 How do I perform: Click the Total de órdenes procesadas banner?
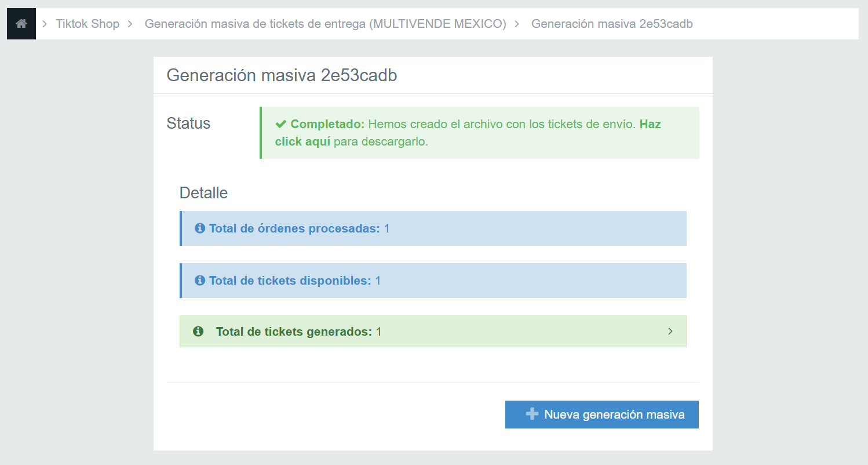[x=433, y=228]
